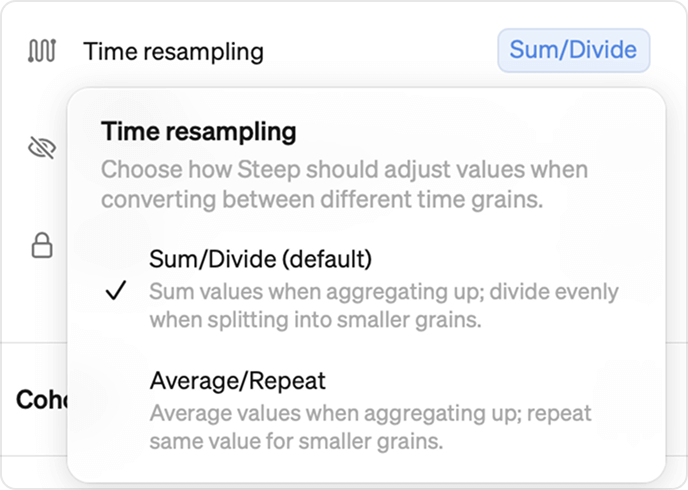Screen dimensions: 688x490
Task: Click the Time resampling waveform icon
Action: pos(41,51)
